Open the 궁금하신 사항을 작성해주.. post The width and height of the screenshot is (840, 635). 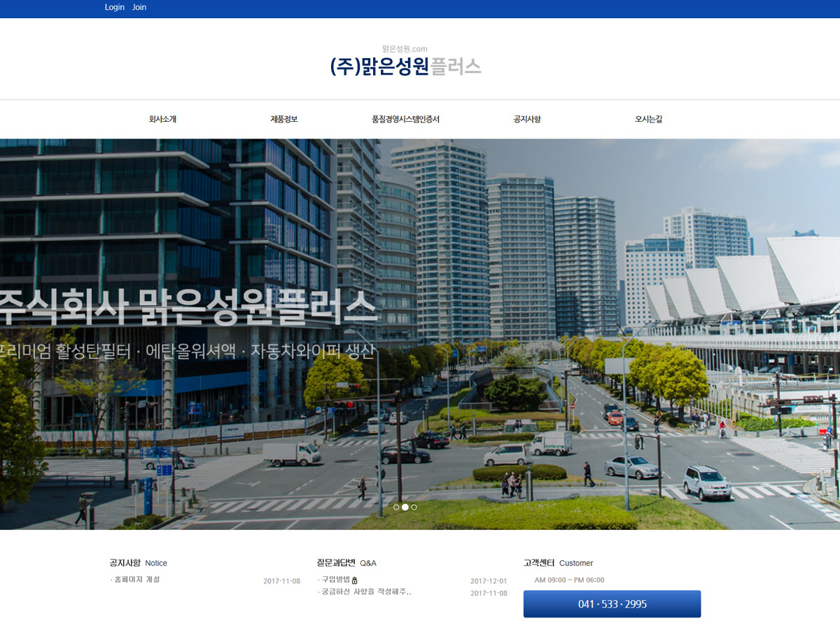click(366, 592)
